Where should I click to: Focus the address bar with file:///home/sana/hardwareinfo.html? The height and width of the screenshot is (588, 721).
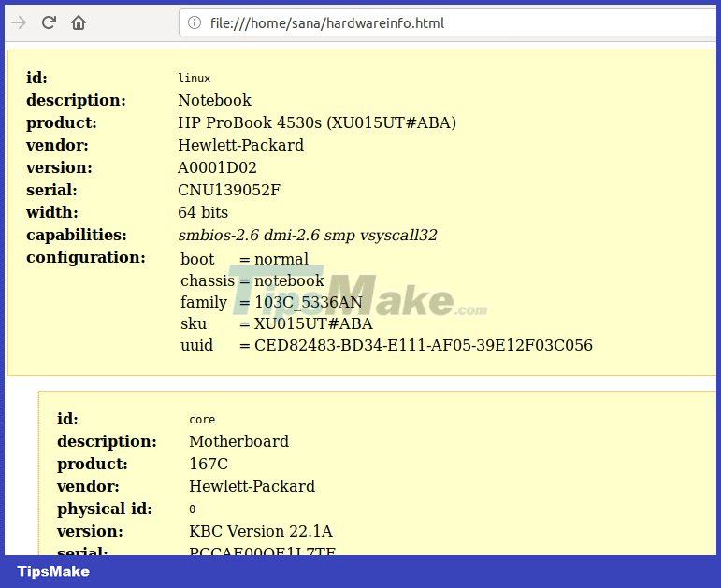click(449, 22)
